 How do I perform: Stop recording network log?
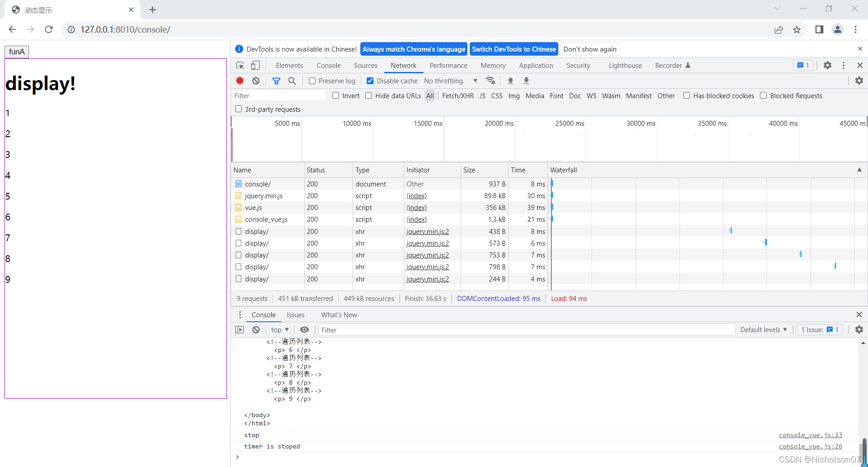tap(240, 81)
